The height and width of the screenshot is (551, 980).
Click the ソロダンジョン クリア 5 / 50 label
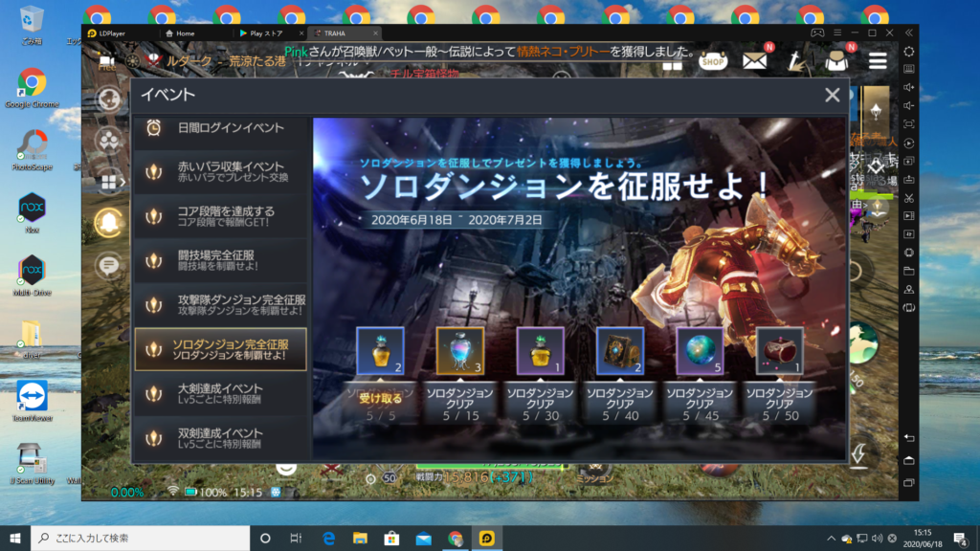click(x=779, y=405)
